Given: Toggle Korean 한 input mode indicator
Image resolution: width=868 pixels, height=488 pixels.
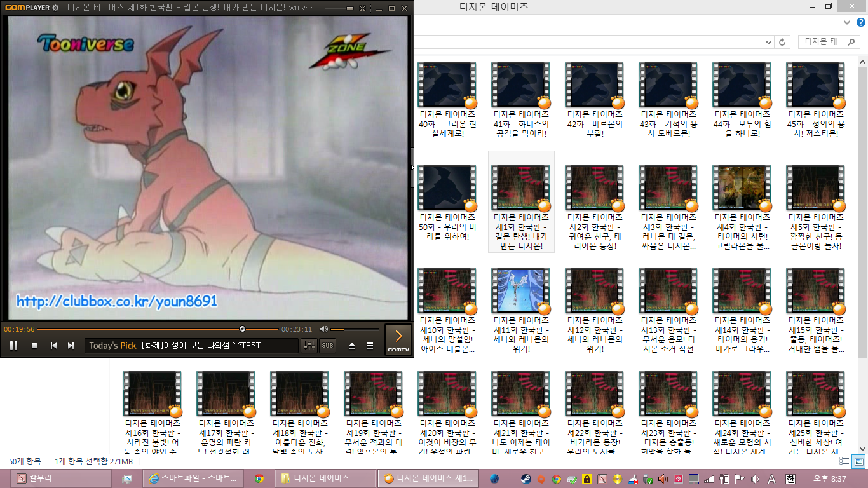Looking at the screenshot, I should pyautogui.click(x=790, y=478).
